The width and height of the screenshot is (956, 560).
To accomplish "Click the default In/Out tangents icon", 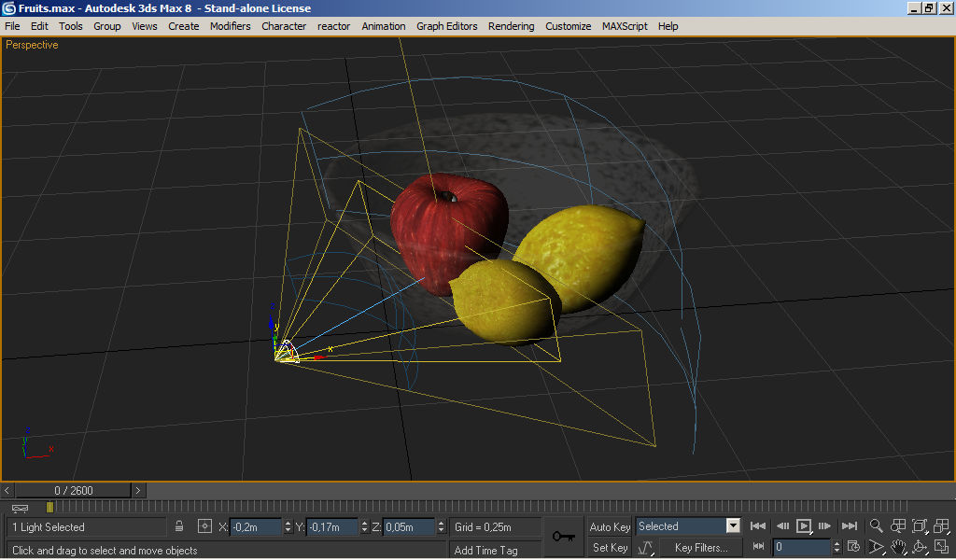I will (x=646, y=548).
